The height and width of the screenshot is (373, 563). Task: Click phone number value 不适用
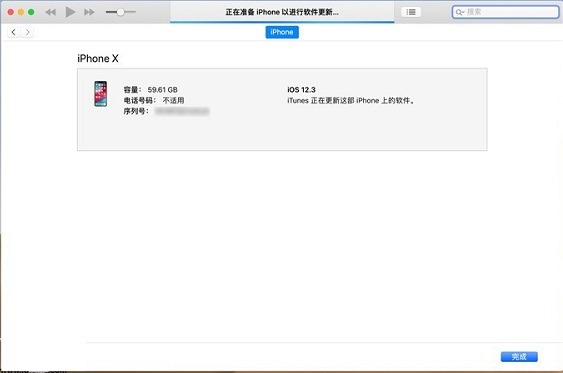pyautogui.click(x=173, y=101)
